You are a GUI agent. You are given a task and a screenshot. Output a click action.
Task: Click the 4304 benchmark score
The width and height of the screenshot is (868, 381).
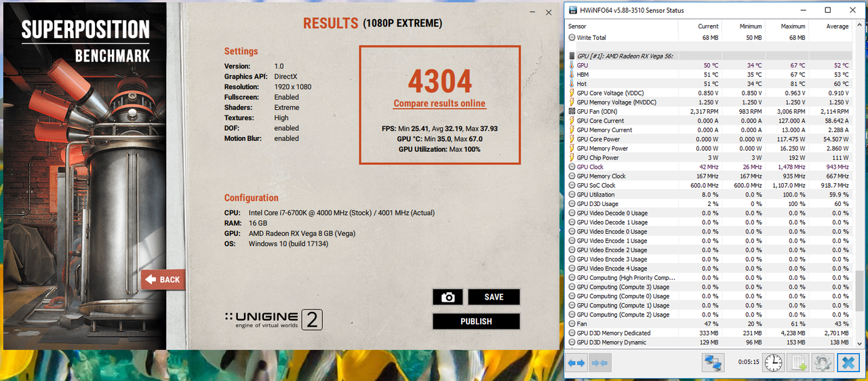pyautogui.click(x=439, y=81)
